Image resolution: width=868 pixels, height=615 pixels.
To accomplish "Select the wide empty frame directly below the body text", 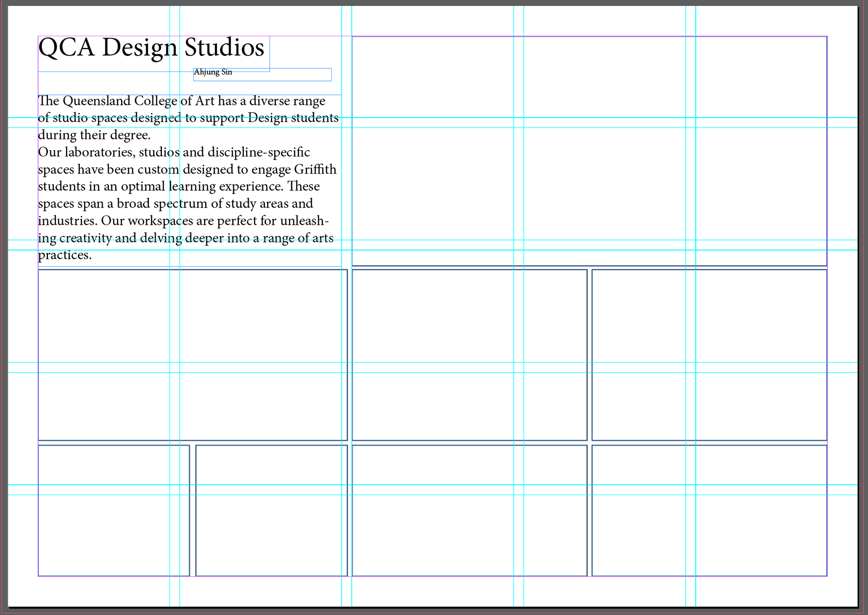I will tap(193, 355).
